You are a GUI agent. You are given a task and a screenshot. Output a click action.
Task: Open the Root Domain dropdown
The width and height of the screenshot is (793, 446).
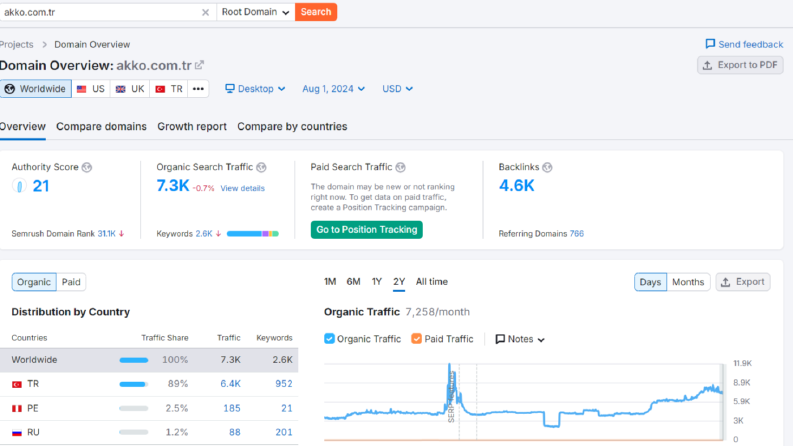pyautogui.click(x=255, y=12)
